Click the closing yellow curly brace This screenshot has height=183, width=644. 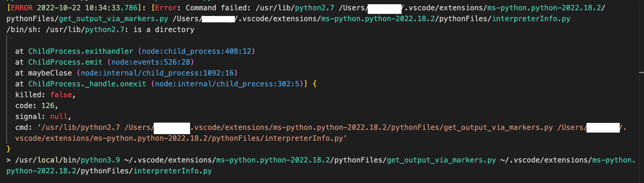[x=8, y=149]
